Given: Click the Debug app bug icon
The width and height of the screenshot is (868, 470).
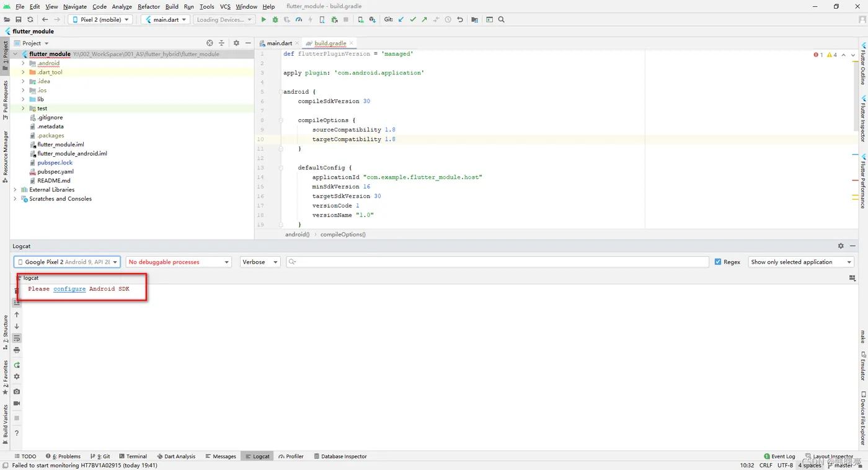Looking at the screenshot, I should click(275, 20).
